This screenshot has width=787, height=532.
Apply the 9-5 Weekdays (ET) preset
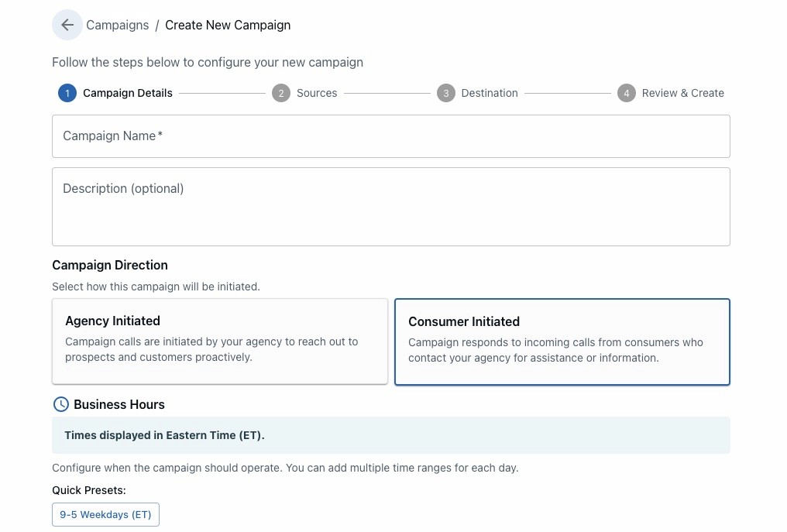point(105,514)
